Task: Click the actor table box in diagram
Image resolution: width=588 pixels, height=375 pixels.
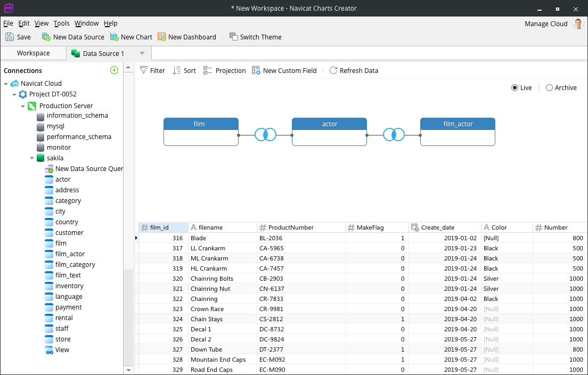Action: coord(329,132)
